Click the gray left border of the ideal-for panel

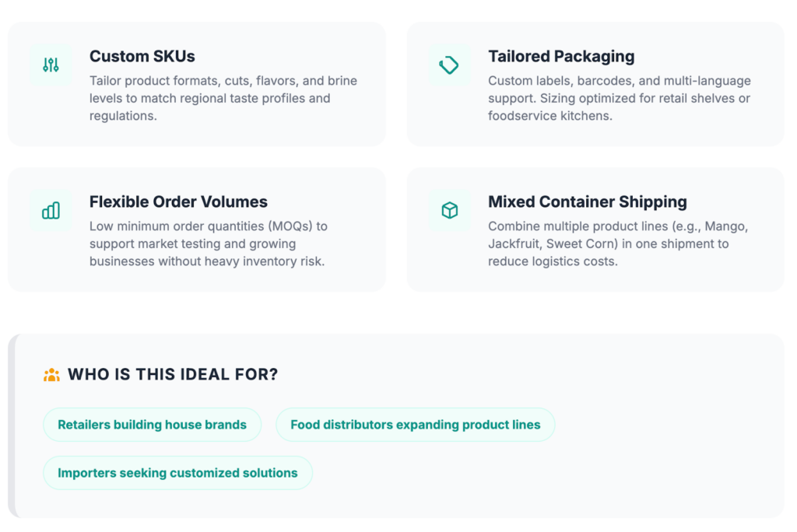[12, 425]
